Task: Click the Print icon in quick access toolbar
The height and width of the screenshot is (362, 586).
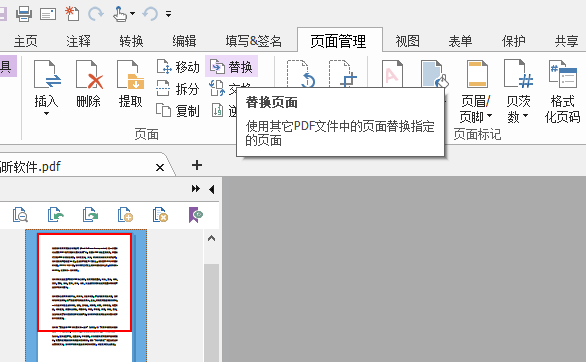Action: coord(24,14)
